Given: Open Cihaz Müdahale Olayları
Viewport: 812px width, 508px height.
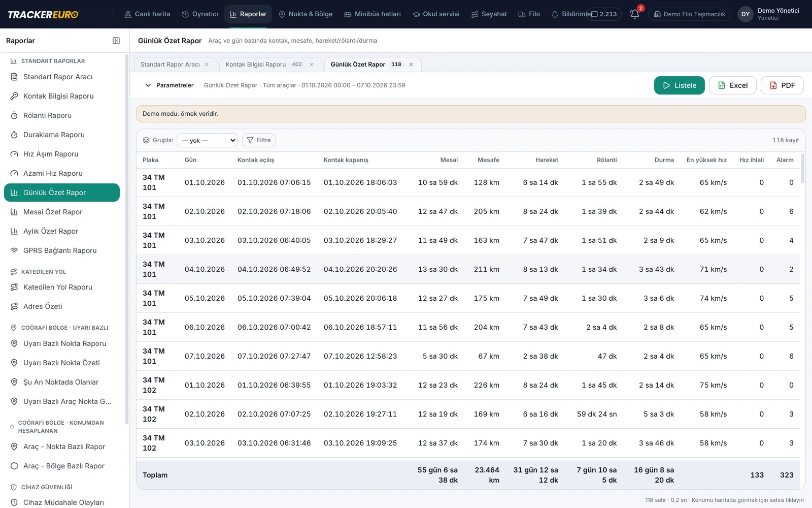Looking at the screenshot, I should pyautogui.click(x=62, y=502).
